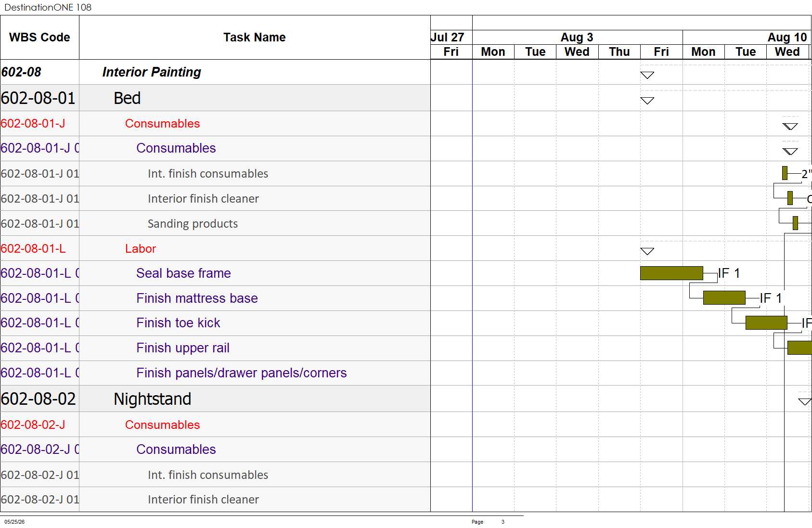
Task: Click the Int. finish consumables milestone bar
Action: [785, 173]
